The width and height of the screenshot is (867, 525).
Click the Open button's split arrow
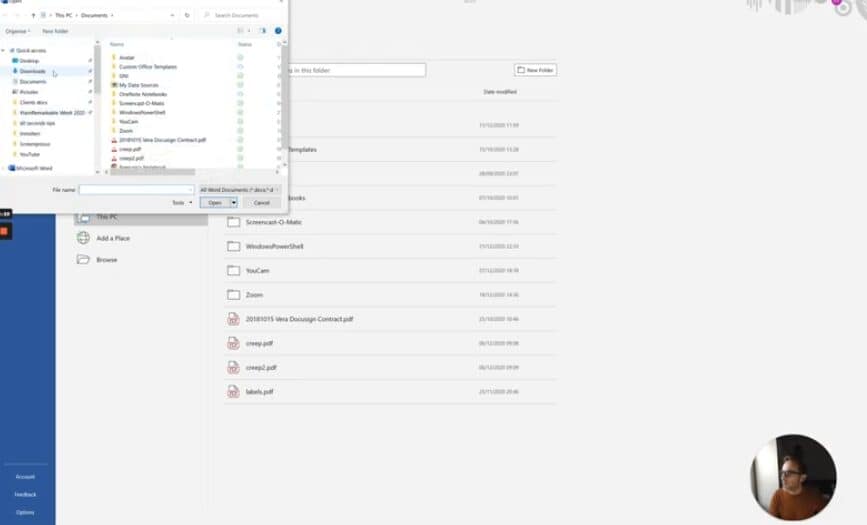coord(234,202)
